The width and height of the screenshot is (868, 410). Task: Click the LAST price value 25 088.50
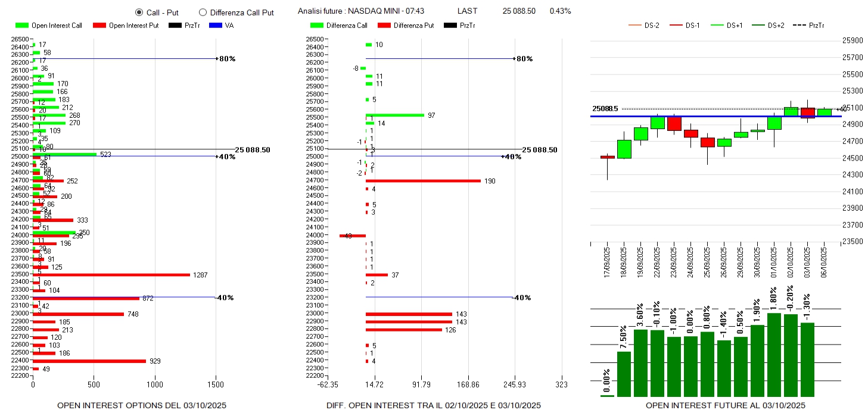tap(519, 11)
